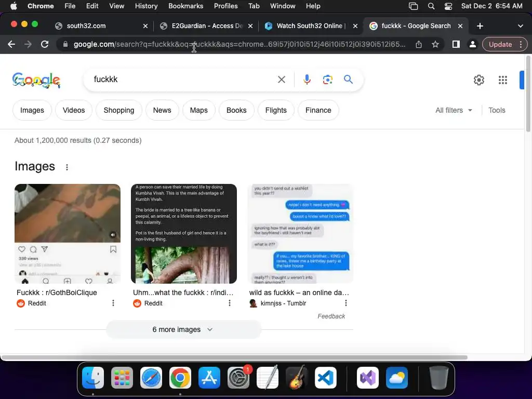
Task: Open the Kumbha Vivah image thumbnail
Action: pos(184,234)
